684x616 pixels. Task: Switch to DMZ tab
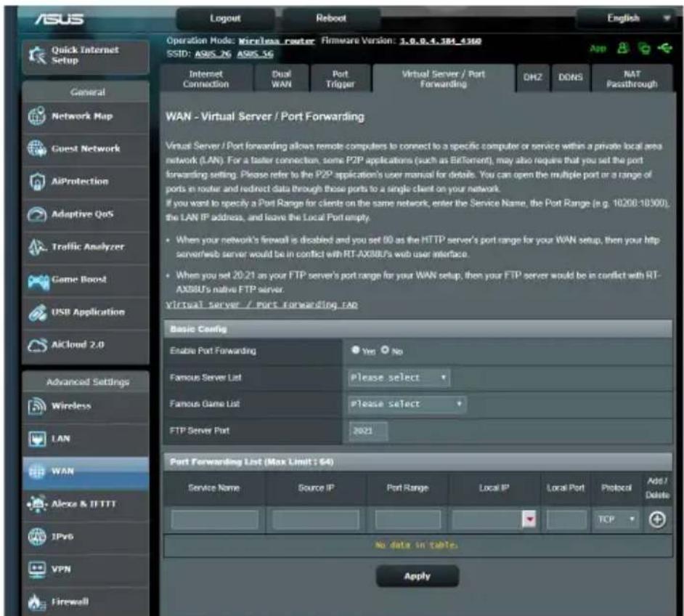tap(533, 78)
